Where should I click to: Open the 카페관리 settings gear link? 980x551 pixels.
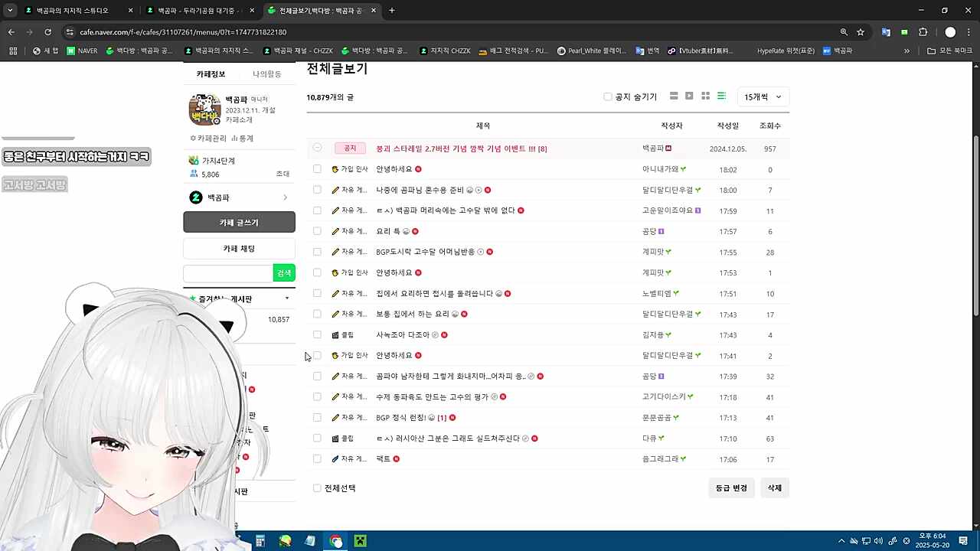tap(207, 139)
